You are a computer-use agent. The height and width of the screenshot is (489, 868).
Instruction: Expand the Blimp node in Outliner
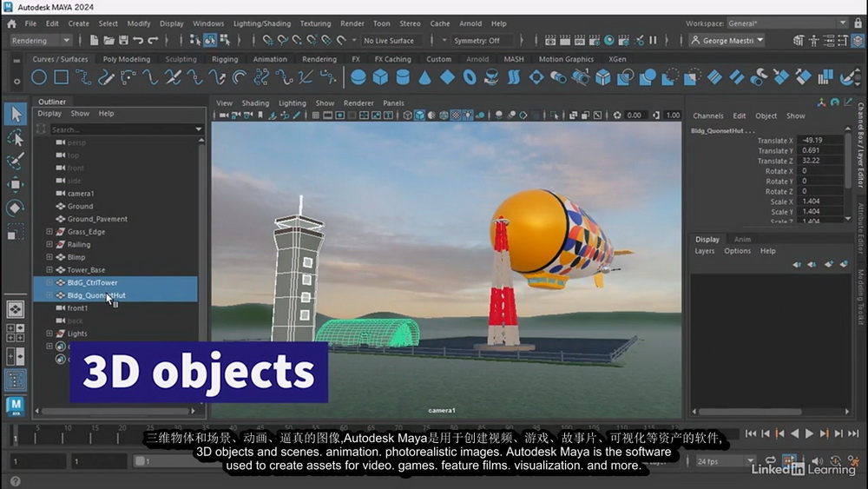tap(49, 257)
